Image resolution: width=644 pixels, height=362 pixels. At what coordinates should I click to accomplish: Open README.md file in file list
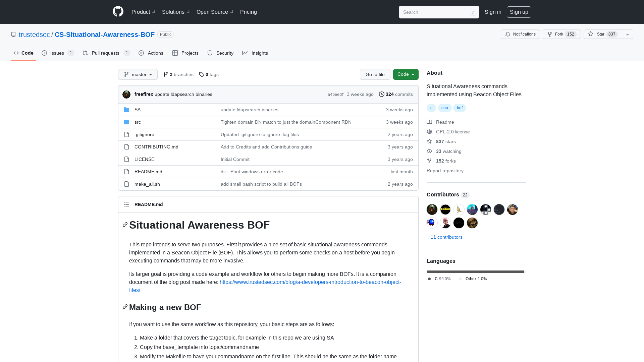point(148,172)
